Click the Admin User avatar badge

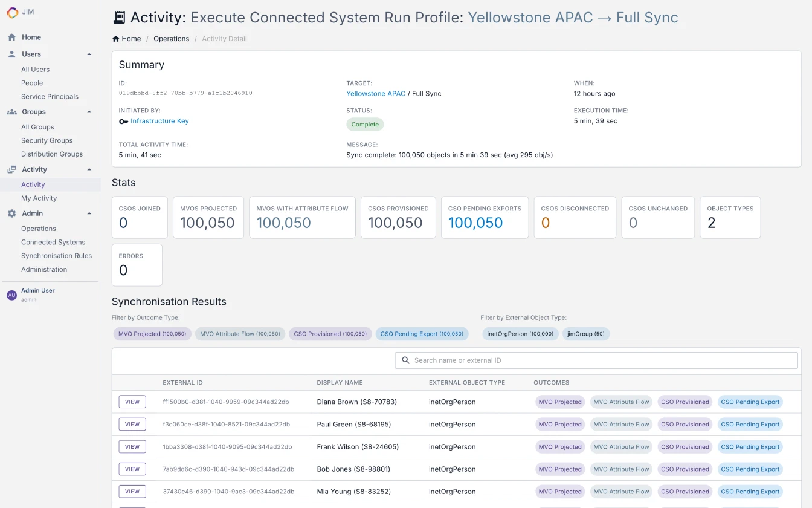tap(11, 295)
